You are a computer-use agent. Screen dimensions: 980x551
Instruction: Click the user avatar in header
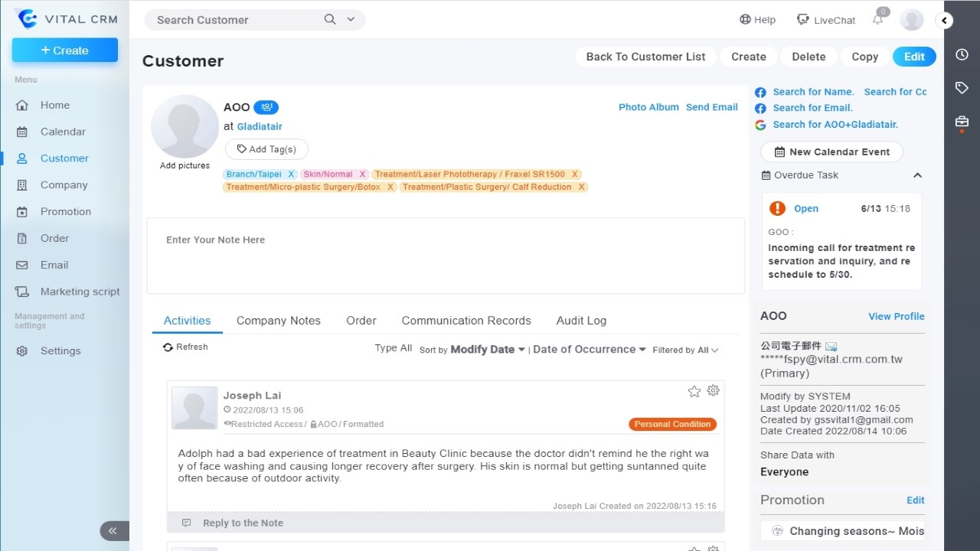click(912, 20)
